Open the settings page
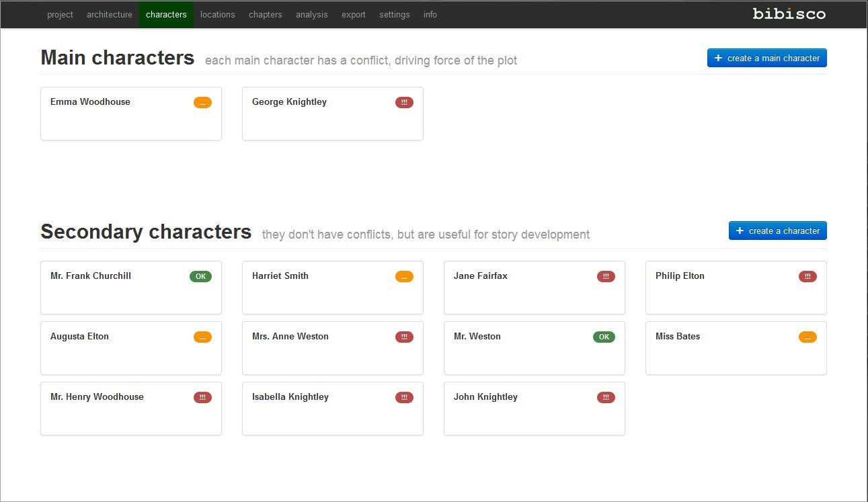Screen dimensions: 868x502 [x=394, y=15]
